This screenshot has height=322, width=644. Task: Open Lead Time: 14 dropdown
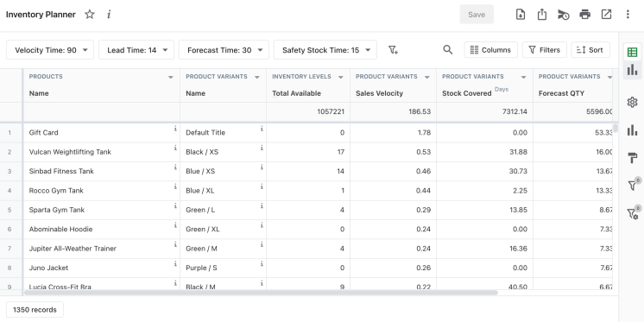[136, 50]
